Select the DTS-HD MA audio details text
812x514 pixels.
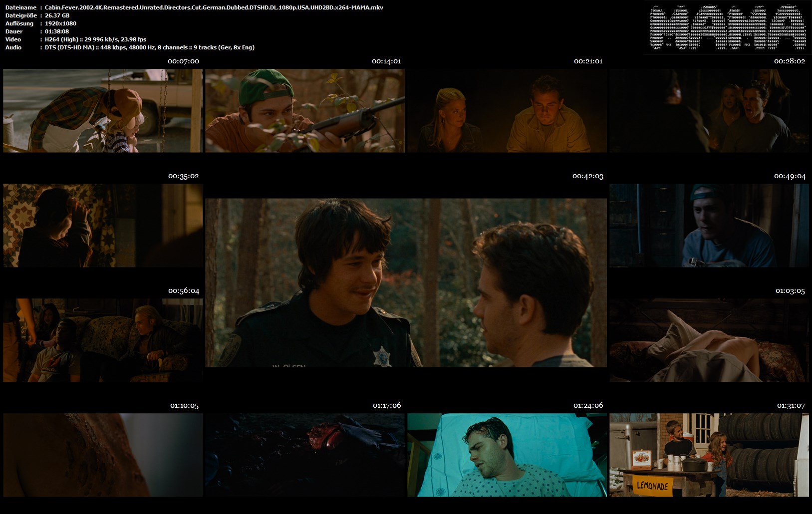coord(150,47)
